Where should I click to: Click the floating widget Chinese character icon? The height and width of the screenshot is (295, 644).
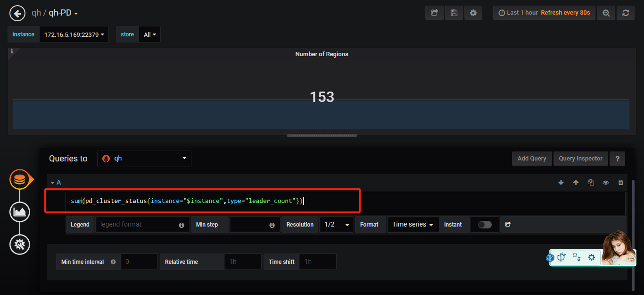click(561, 257)
